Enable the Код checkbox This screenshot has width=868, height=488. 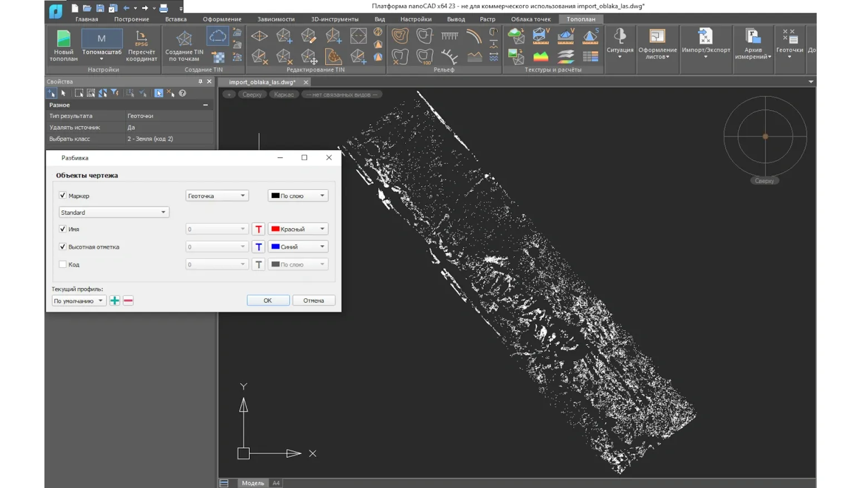[x=63, y=264]
